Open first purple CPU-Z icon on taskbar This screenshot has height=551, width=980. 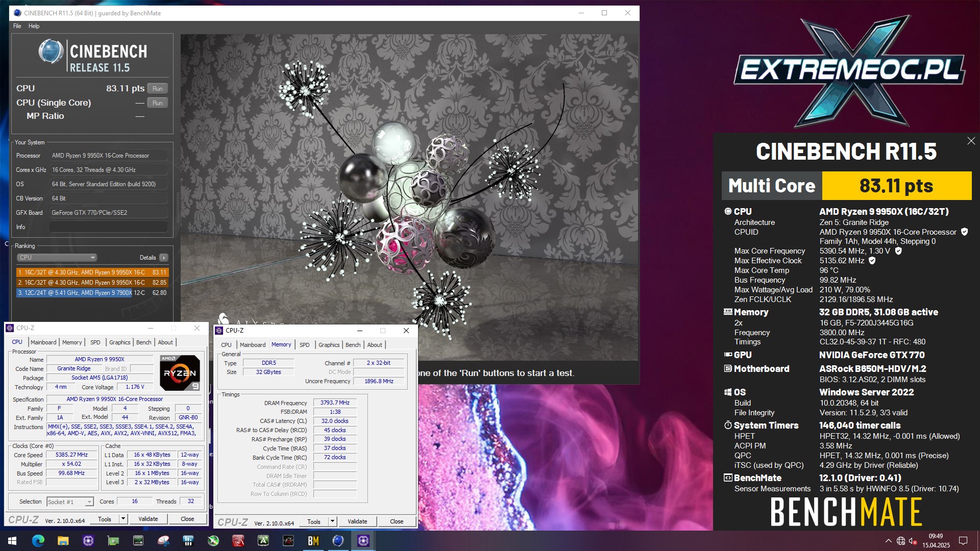coord(88,541)
